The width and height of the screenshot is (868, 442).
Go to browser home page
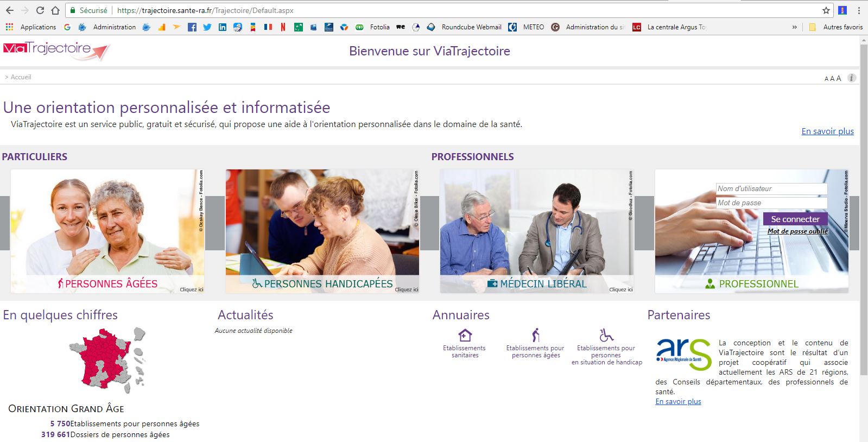[55, 10]
